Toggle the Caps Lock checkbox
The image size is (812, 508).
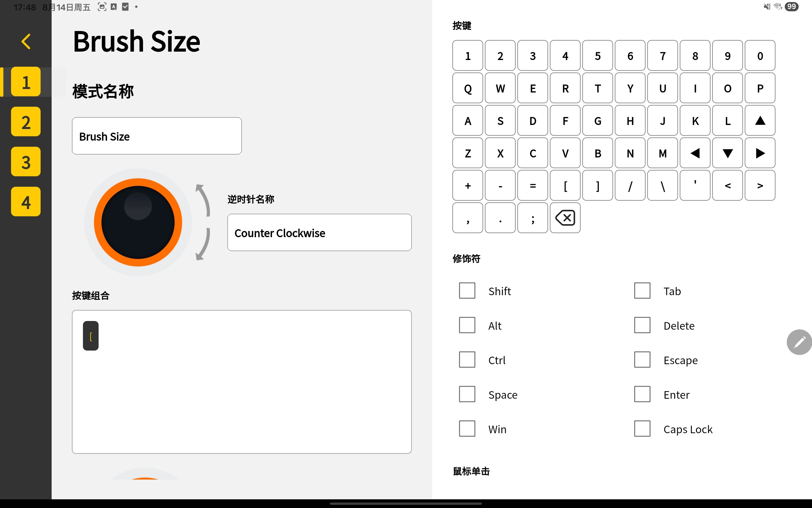(x=642, y=429)
